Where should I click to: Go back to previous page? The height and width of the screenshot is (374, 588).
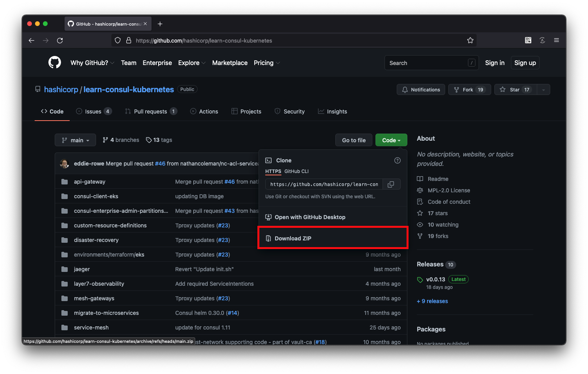coord(31,41)
